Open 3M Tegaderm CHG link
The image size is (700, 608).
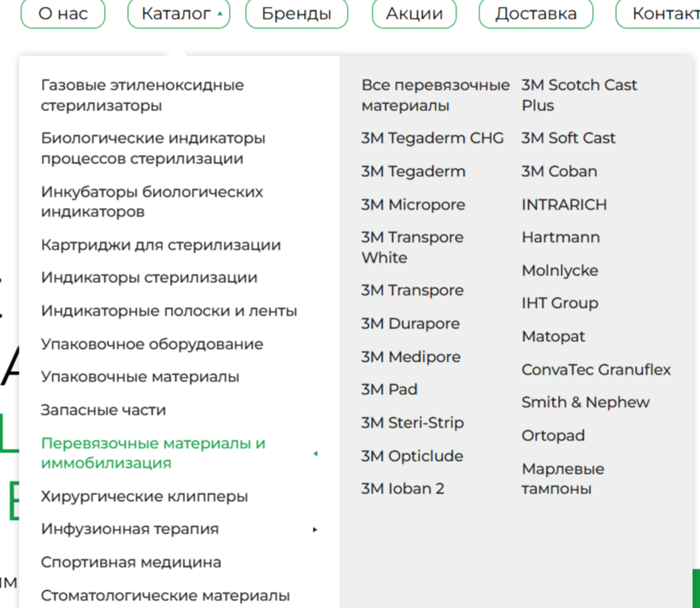(x=432, y=138)
